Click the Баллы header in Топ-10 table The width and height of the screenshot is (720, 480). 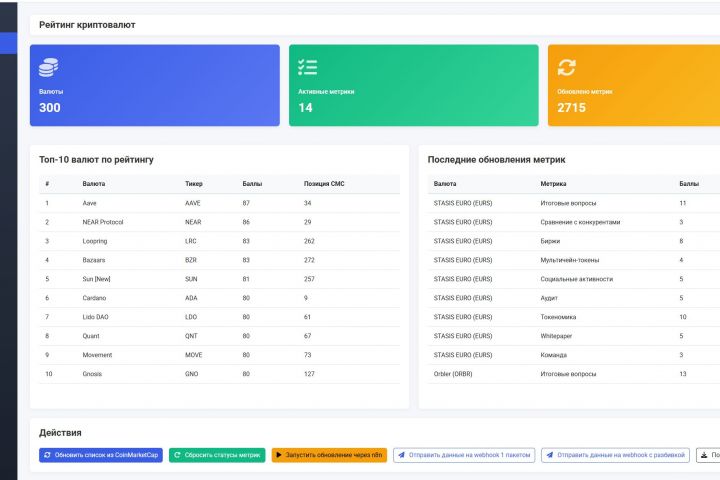[252, 184]
